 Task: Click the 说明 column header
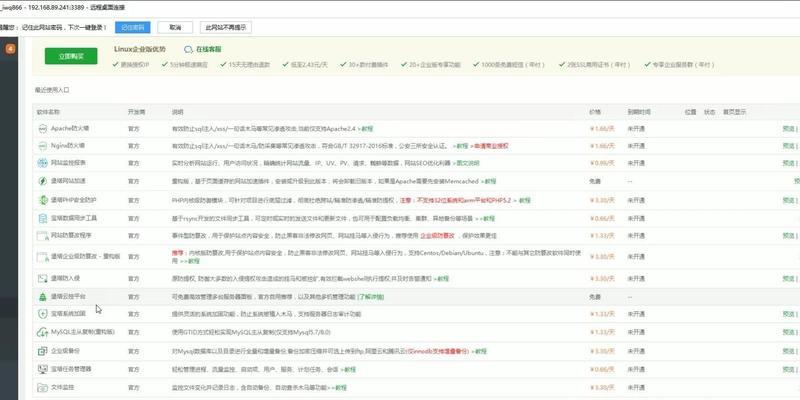pyautogui.click(x=177, y=112)
